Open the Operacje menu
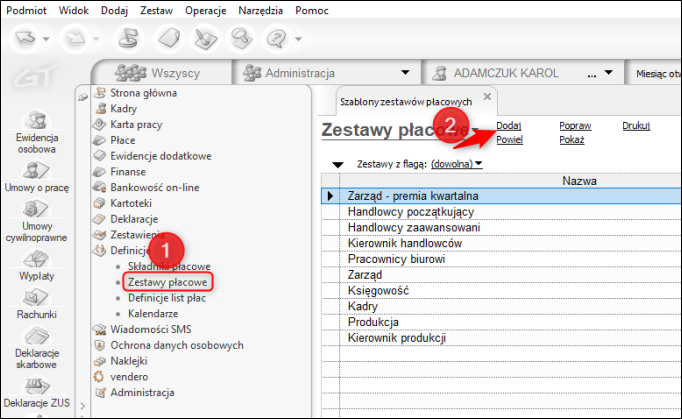 pyautogui.click(x=205, y=10)
